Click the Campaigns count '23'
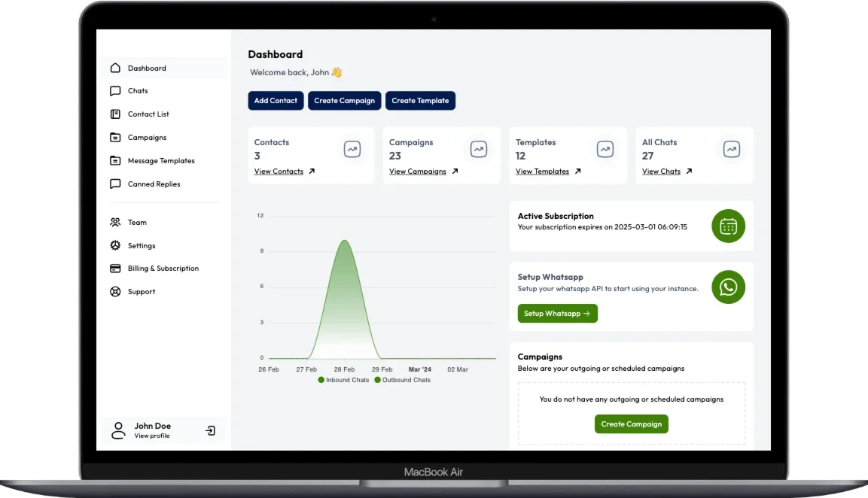 [394, 156]
